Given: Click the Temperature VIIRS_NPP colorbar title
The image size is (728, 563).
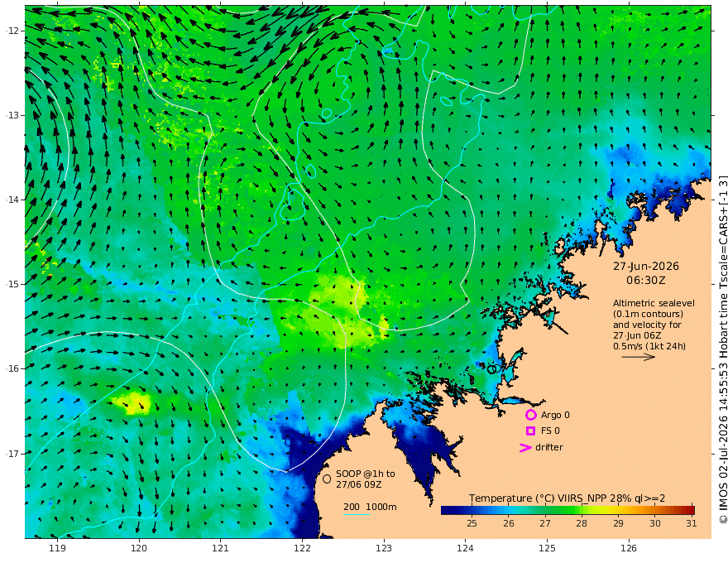Looking at the screenshot, I should pos(567,498).
